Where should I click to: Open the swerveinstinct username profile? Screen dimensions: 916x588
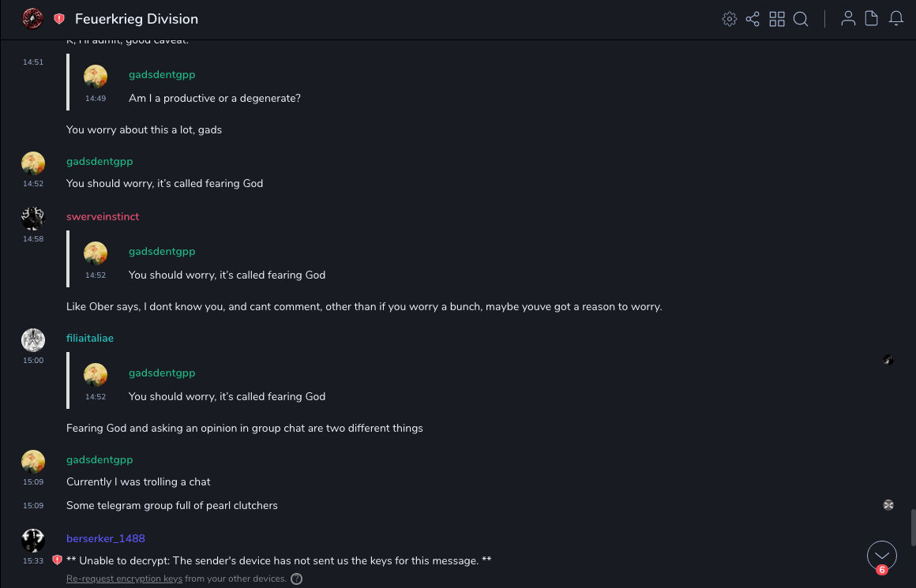pos(103,216)
